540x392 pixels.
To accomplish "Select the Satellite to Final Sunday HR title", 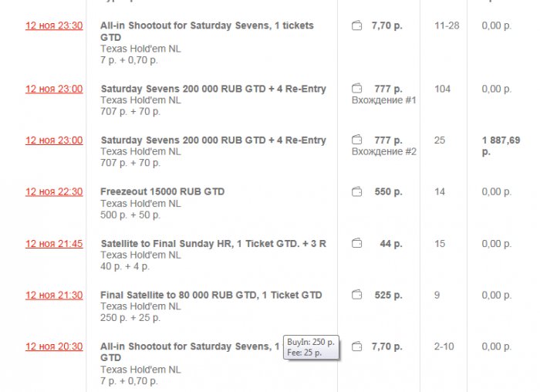I will point(213,244).
